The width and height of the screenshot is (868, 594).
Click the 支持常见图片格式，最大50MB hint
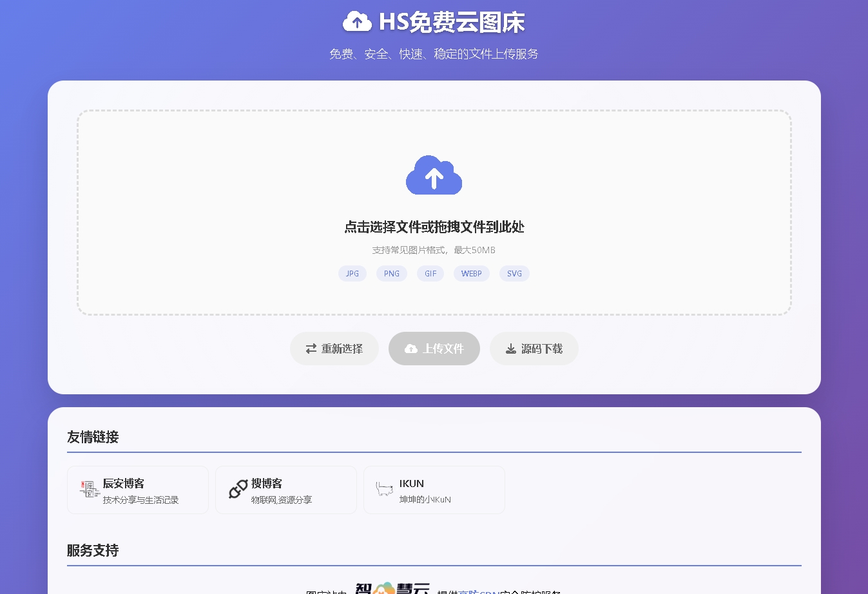(x=434, y=250)
